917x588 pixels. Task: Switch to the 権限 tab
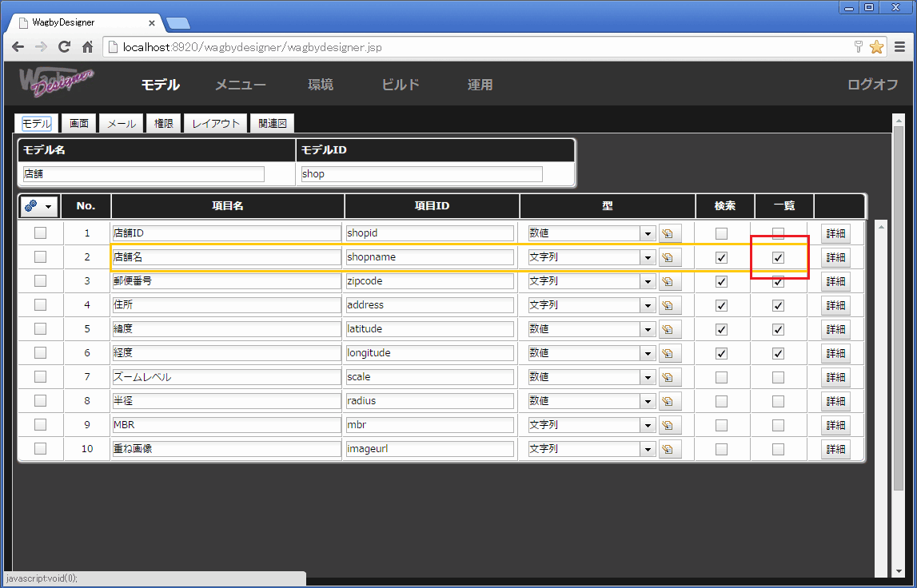pyautogui.click(x=163, y=123)
